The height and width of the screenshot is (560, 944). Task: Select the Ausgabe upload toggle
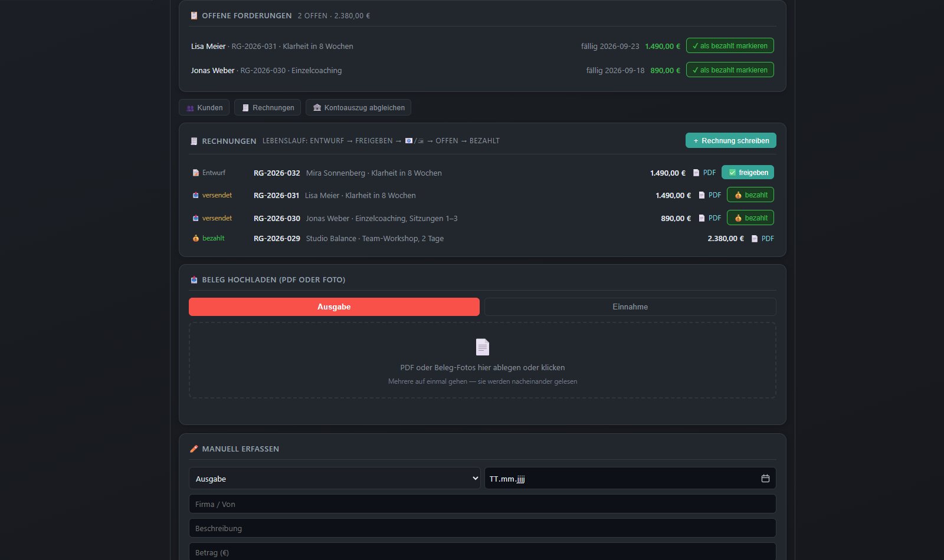point(334,307)
